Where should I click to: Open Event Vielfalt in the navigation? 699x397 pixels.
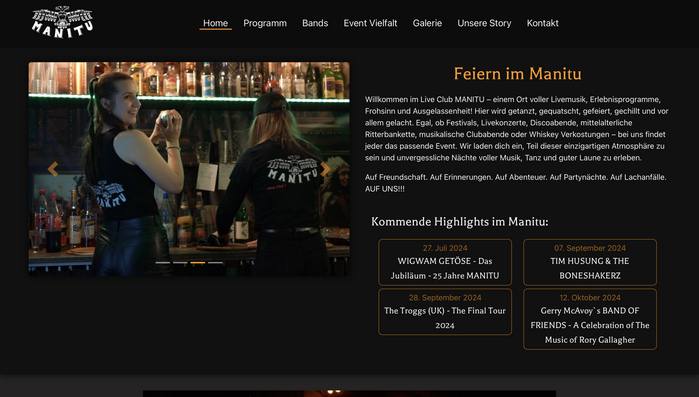(x=370, y=23)
